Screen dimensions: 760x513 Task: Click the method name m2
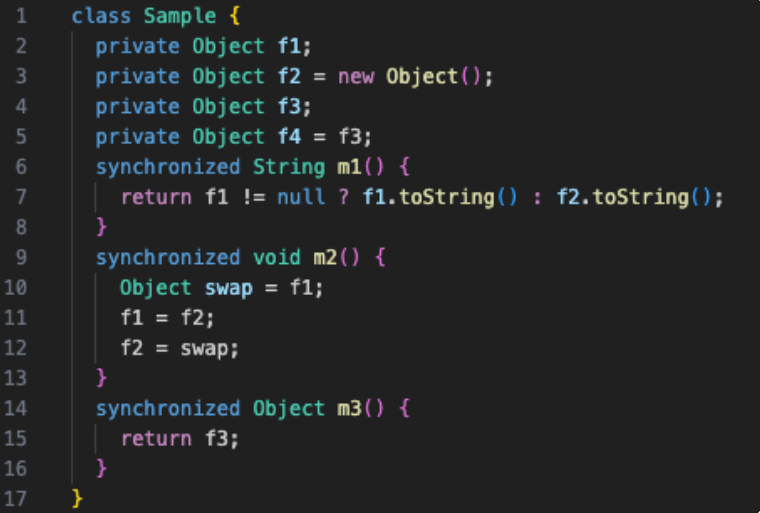(325, 257)
